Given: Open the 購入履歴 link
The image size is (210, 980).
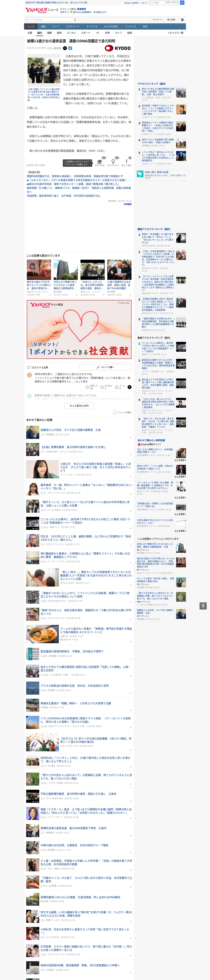Looking at the screenshot, I should [x=171, y=19].
